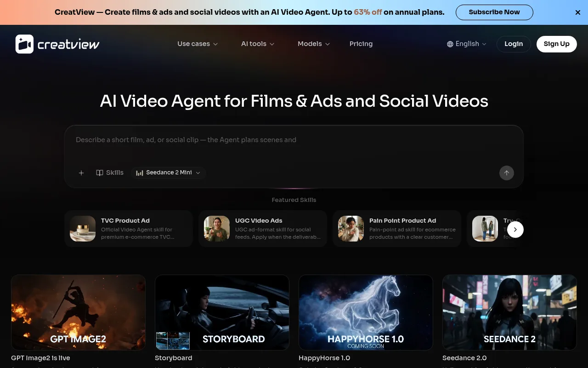This screenshot has width=588, height=368.
Task: Click the creatview wordmark text
Action: [68, 45]
